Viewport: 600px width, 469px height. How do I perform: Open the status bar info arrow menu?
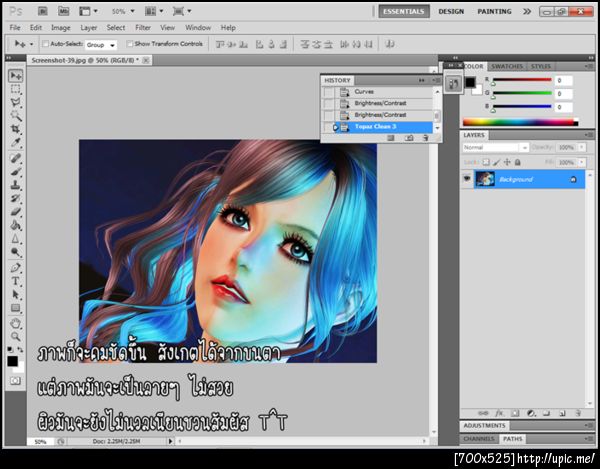coord(170,441)
